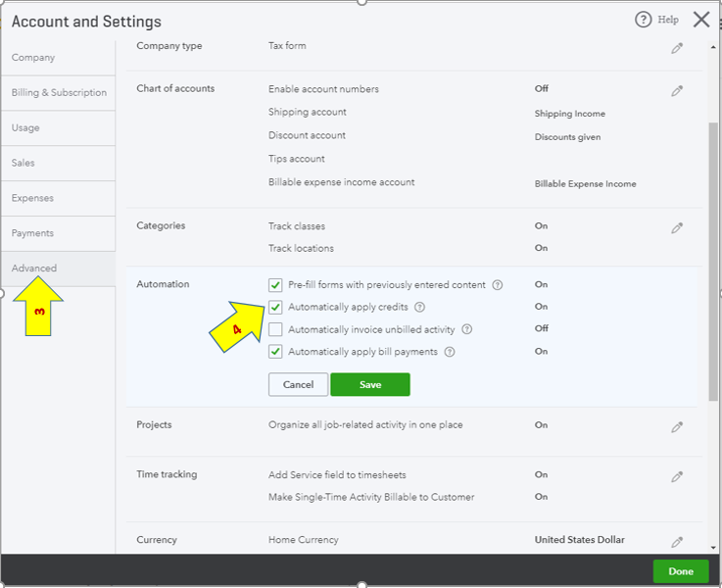The width and height of the screenshot is (722, 588).
Task: Edit the Currency section pencil icon
Action: coord(677,542)
